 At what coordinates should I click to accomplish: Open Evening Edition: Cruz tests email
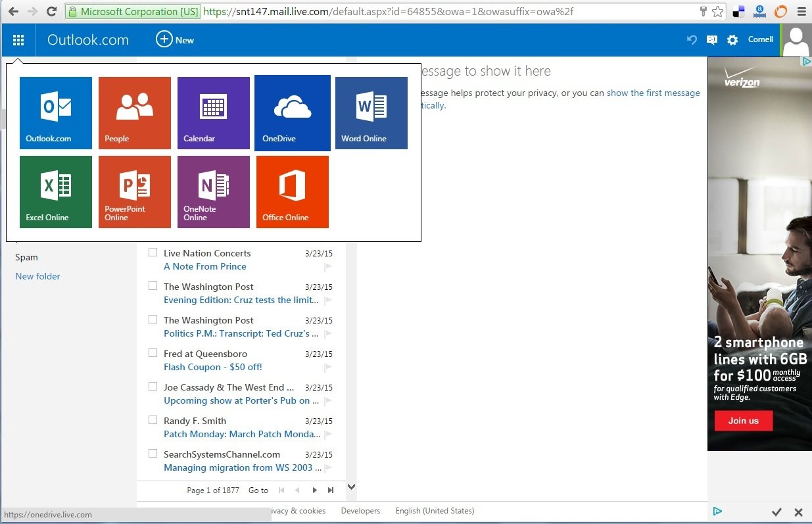[x=241, y=300]
